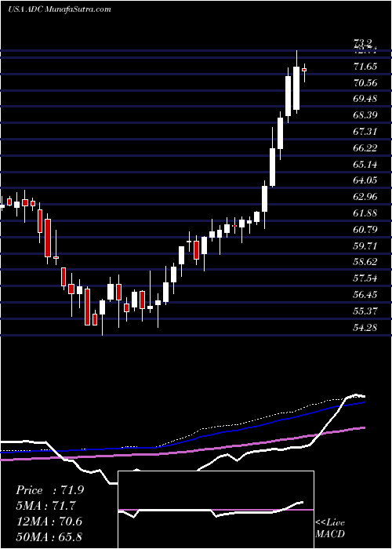Click the tall white candle with the highest wick
392x549 pixels.
click(296, 88)
